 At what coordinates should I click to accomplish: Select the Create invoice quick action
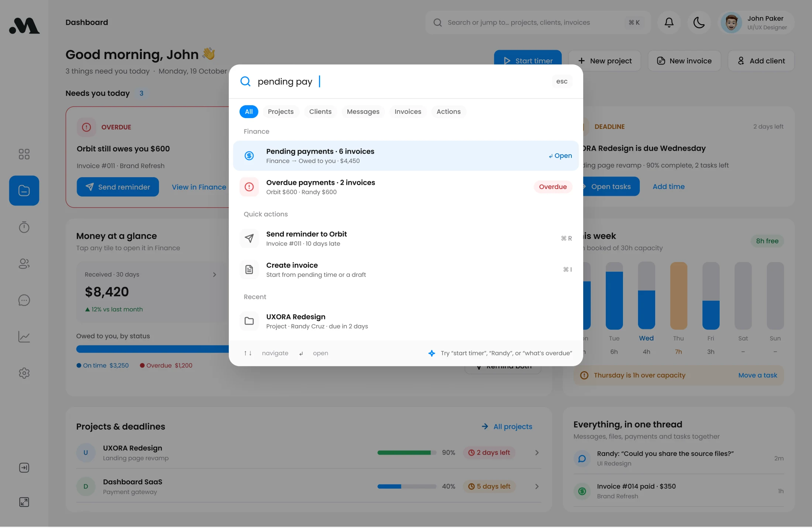coord(406,269)
